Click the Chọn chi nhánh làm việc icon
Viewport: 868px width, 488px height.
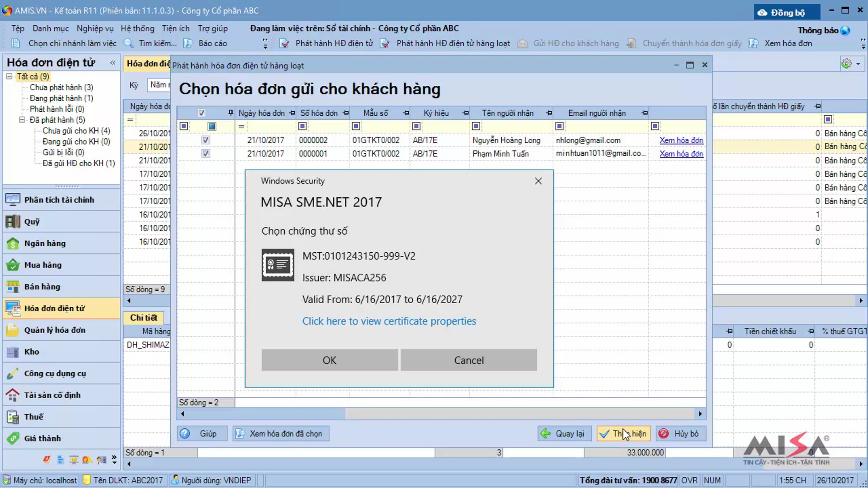point(16,43)
